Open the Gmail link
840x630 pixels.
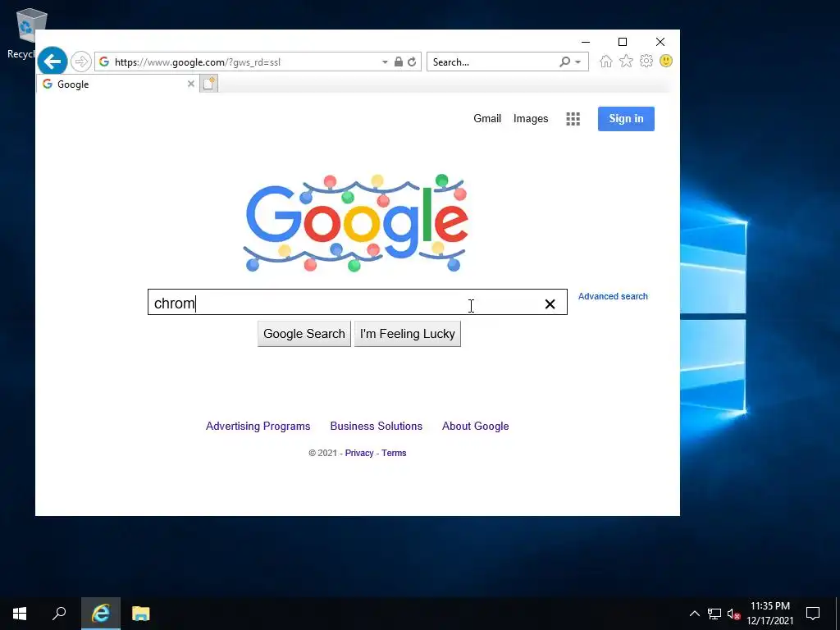point(487,118)
